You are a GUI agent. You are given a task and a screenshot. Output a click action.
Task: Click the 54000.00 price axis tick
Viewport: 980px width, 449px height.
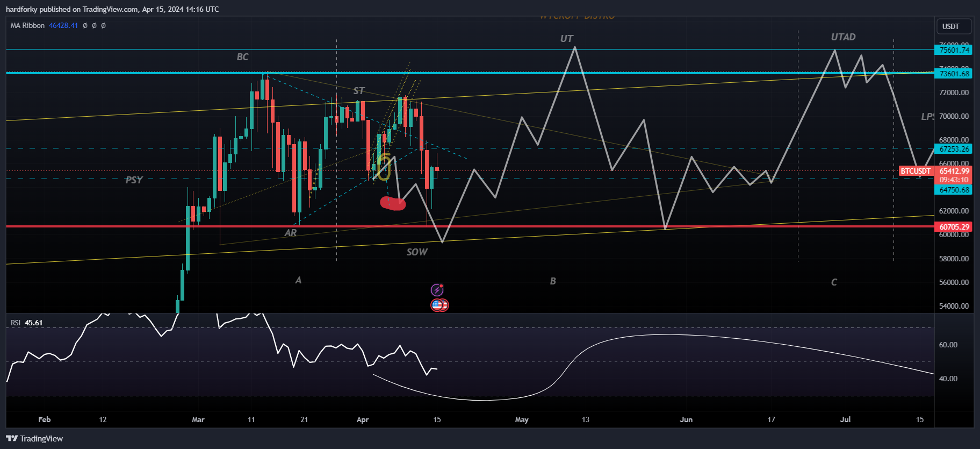[954, 306]
